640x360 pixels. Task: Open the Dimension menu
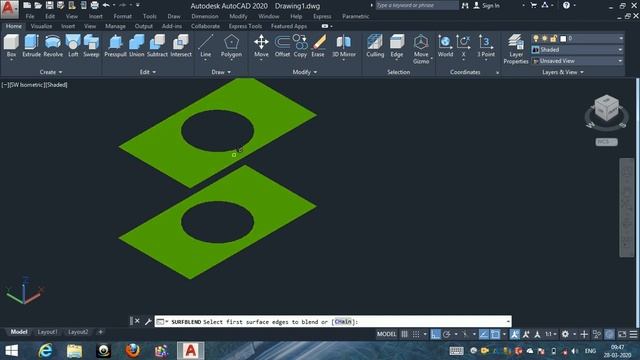pos(205,16)
